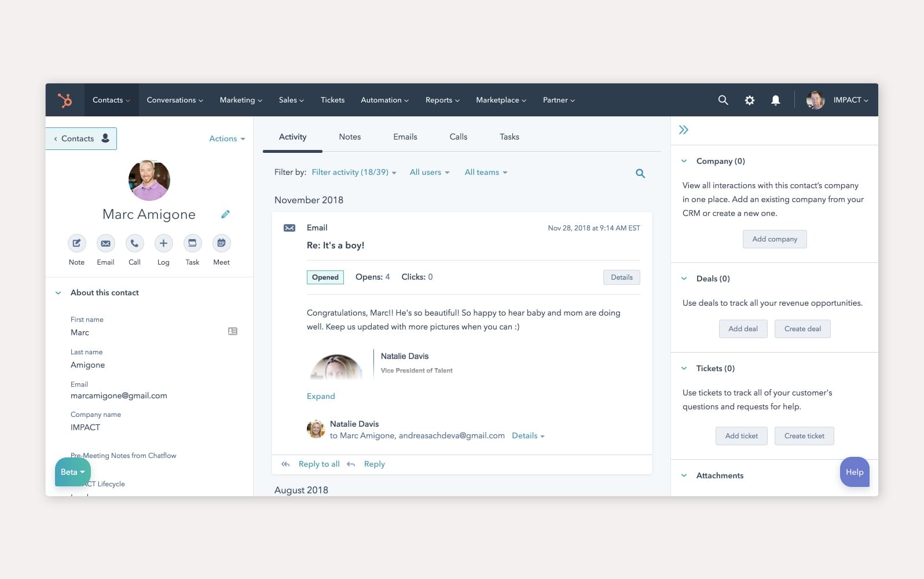Screen dimensions: 924x579
Task: Collapse the Tickets (0) section
Action: [x=684, y=368]
